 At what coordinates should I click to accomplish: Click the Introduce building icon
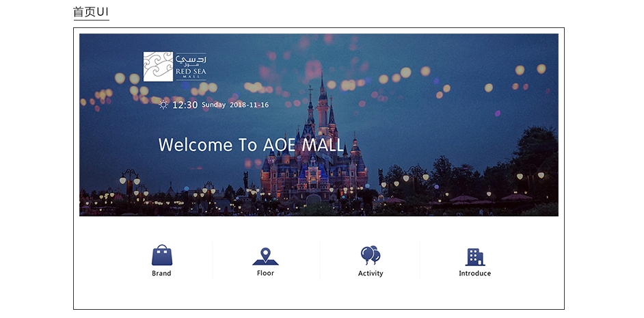click(474, 256)
